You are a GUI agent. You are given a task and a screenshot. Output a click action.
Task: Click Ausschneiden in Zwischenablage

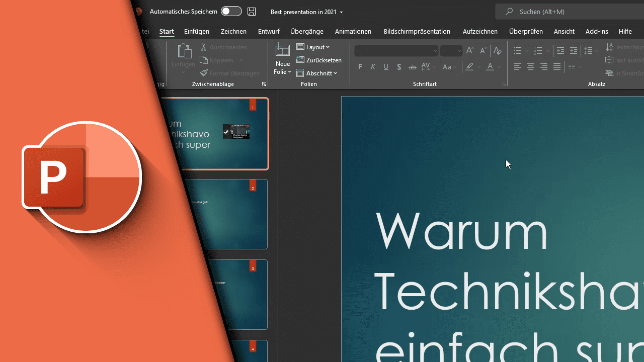pos(223,47)
